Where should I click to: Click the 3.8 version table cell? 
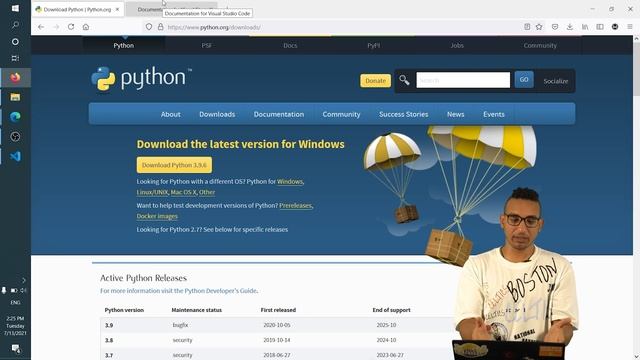109,340
